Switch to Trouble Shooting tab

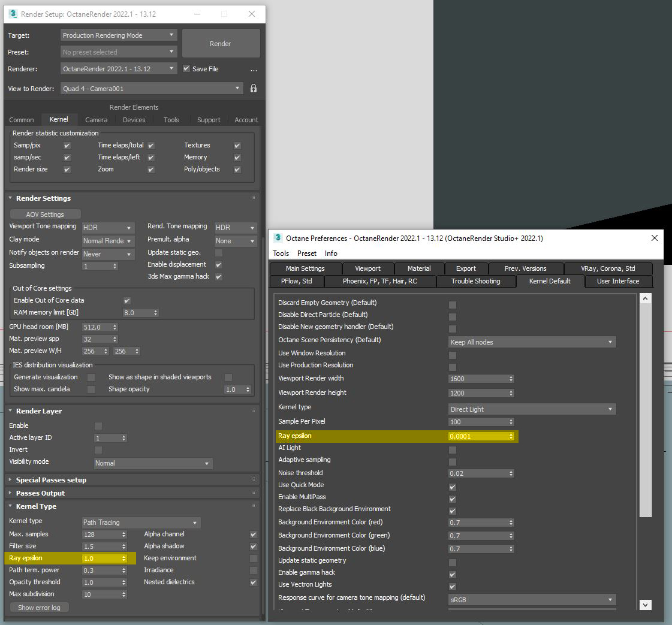476,281
